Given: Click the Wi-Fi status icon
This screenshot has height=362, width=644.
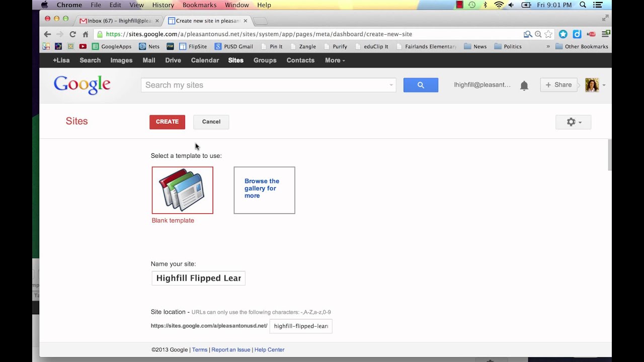Looking at the screenshot, I should coord(499,5).
